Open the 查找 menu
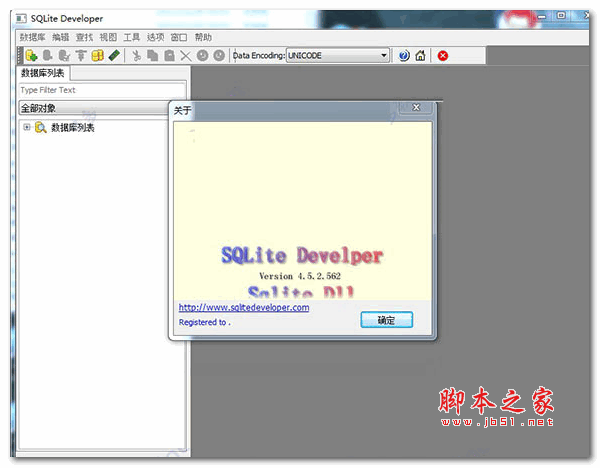Screen dimensions: 600x468 coord(84,37)
